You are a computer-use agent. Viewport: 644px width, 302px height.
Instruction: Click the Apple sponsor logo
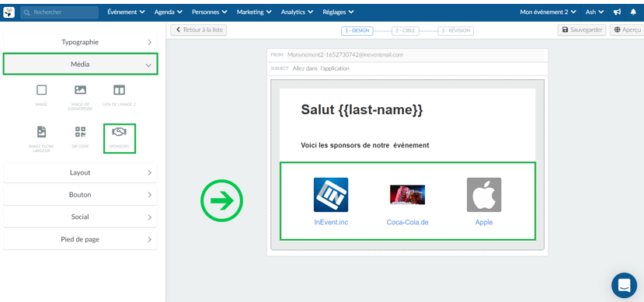point(484,195)
